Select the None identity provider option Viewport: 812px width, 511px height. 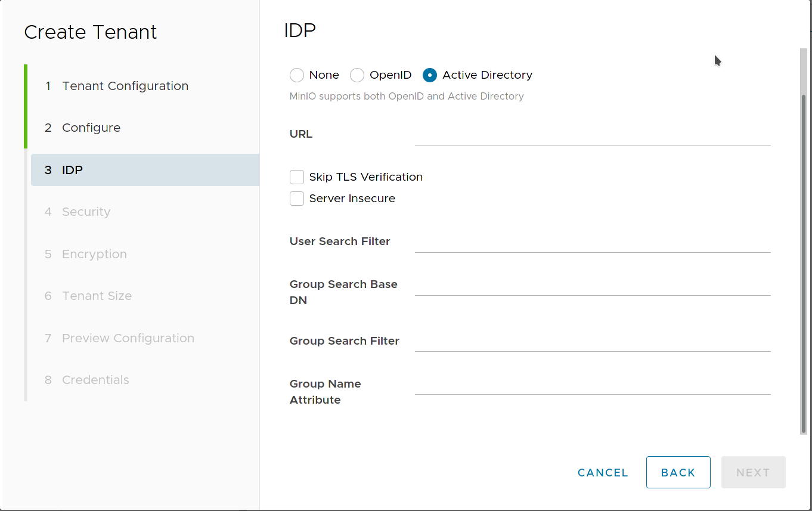point(297,75)
